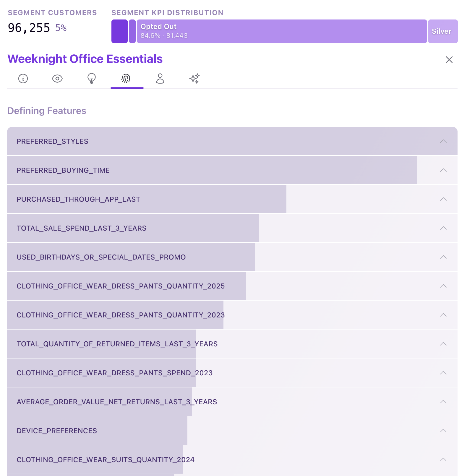
Task: Collapse the PREFERRED_STYLES chevron
Action: click(x=443, y=141)
